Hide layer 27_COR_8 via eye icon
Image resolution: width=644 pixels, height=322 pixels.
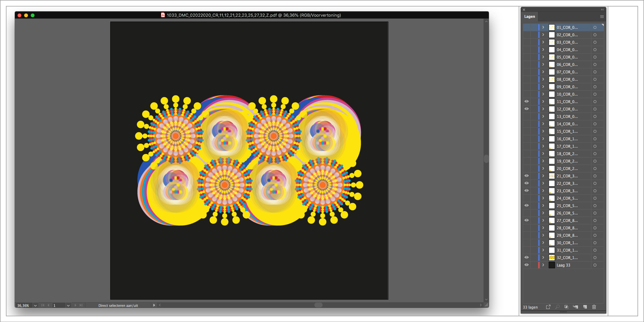click(x=526, y=220)
